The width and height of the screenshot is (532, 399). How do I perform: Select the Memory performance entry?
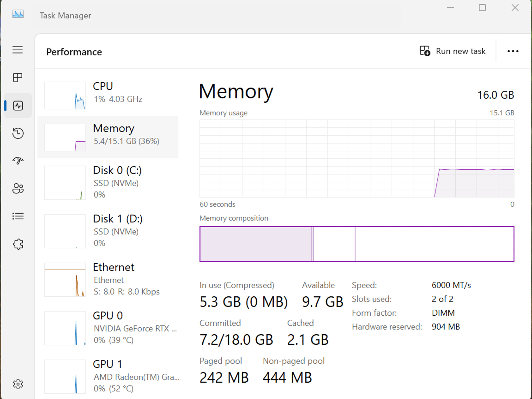pyautogui.click(x=108, y=137)
